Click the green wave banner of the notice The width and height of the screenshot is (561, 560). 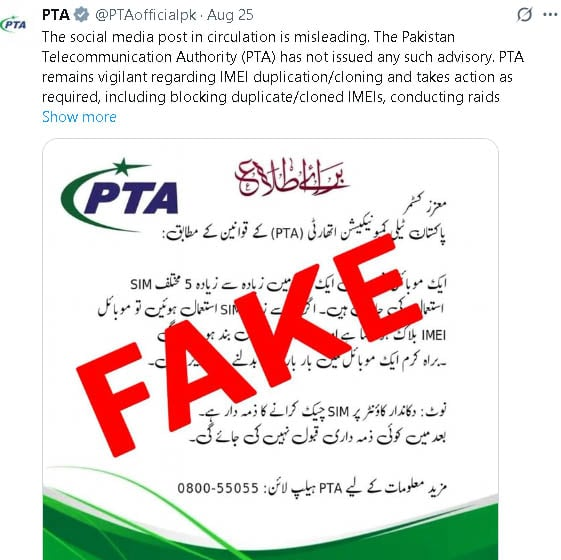tap(270, 526)
